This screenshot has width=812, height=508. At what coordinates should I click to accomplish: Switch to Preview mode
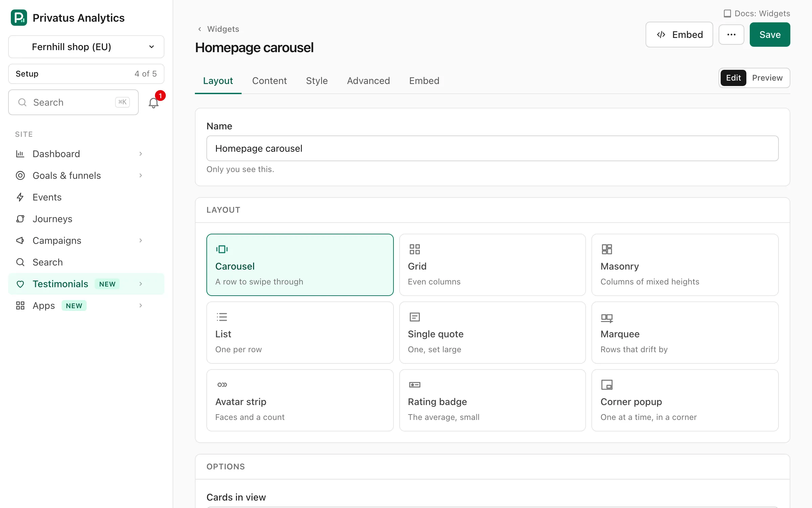pos(767,78)
